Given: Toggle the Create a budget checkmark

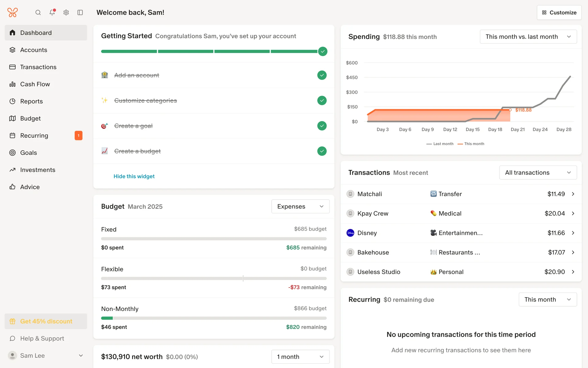Looking at the screenshot, I should (x=322, y=151).
